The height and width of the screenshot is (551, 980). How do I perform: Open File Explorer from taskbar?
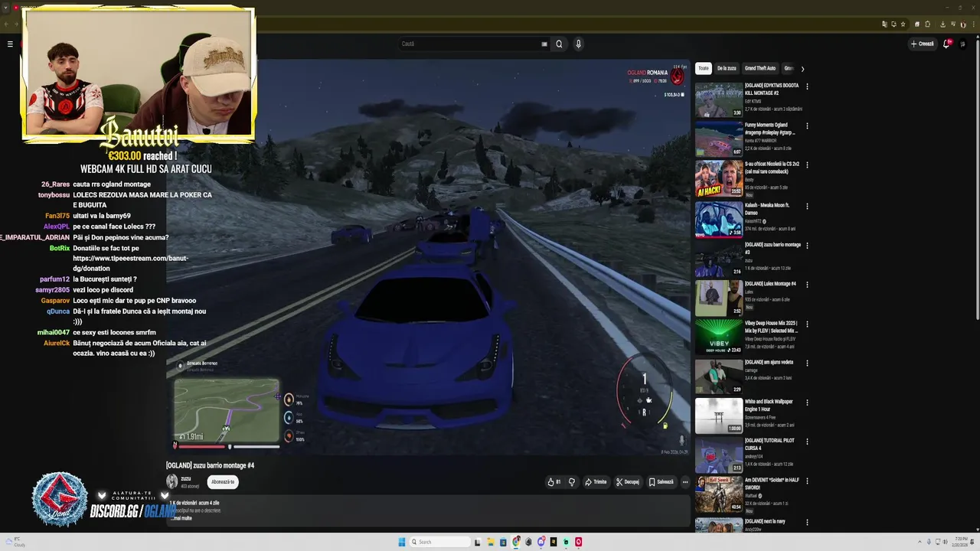click(x=490, y=542)
